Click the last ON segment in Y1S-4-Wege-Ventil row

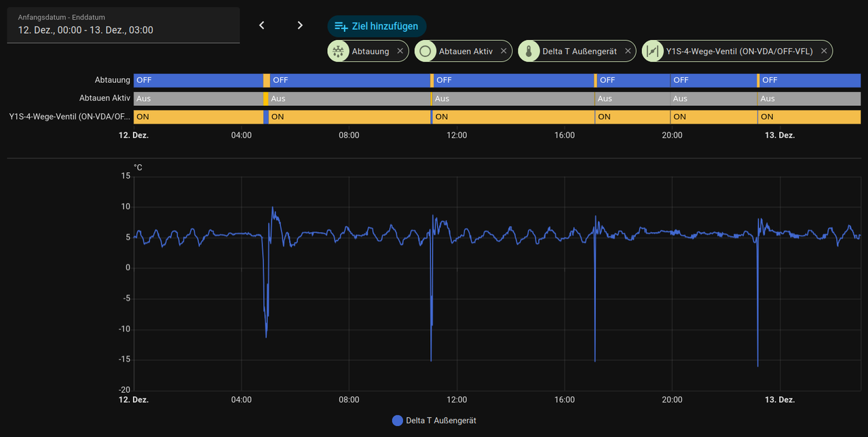(x=810, y=117)
